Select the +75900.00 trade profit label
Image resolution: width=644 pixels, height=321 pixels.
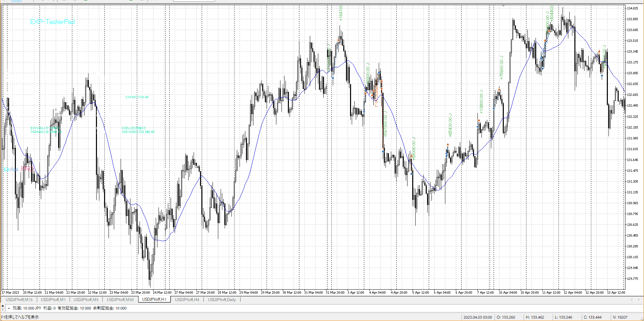[x=501, y=68]
